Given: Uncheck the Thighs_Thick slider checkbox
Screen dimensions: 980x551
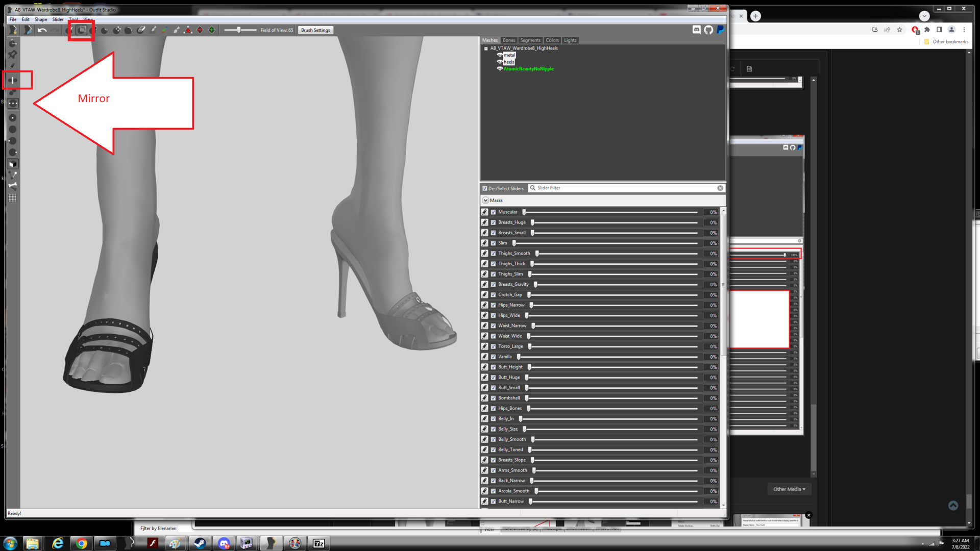Looking at the screenshot, I should pyautogui.click(x=493, y=264).
